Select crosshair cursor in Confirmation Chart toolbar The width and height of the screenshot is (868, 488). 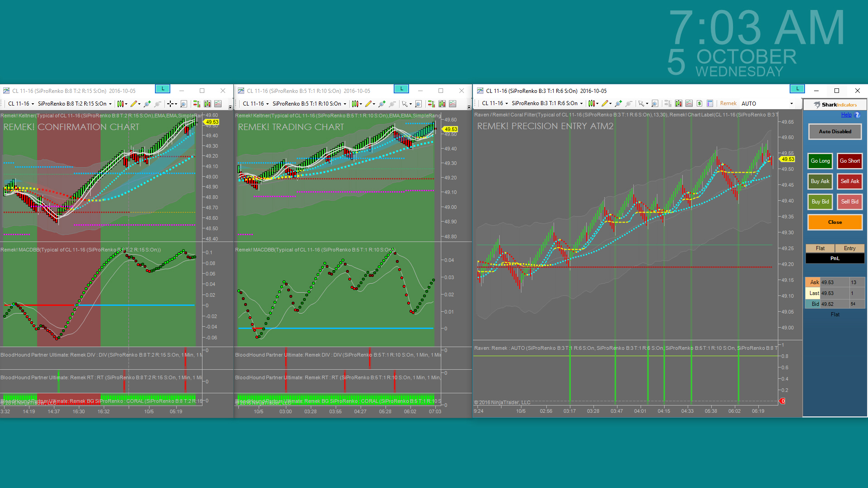[172, 104]
